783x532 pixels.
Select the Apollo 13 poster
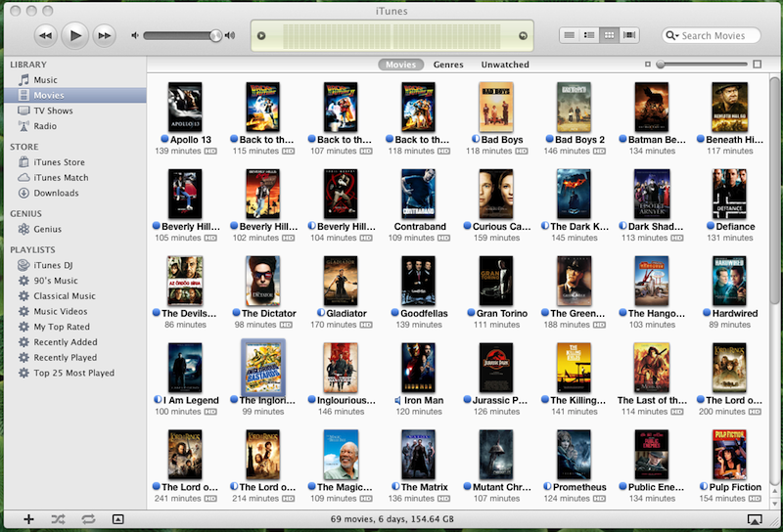[x=185, y=107]
